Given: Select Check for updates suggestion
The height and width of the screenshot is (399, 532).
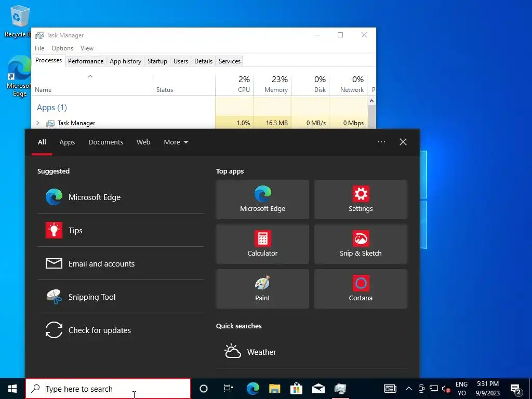Looking at the screenshot, I should point(121,330).
